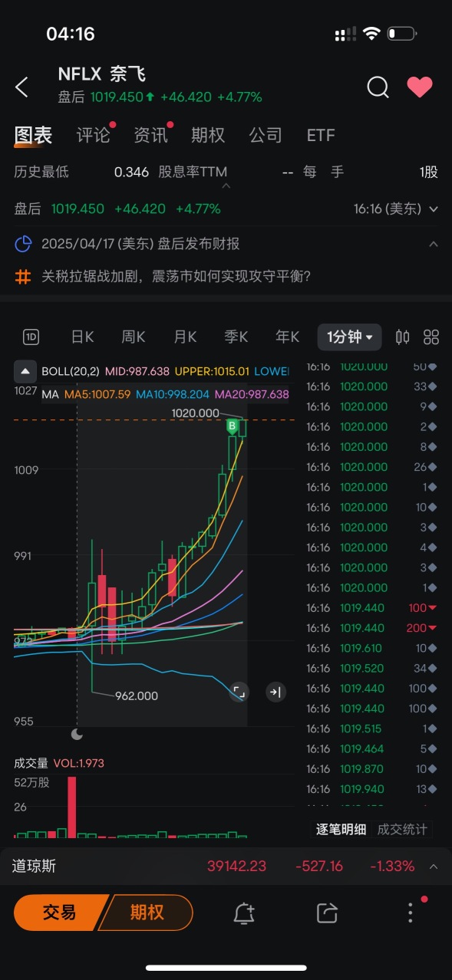Tap the 历史最低 0.346 field
The width and height of the screenshot is (452, 980).
click(81, 172)
